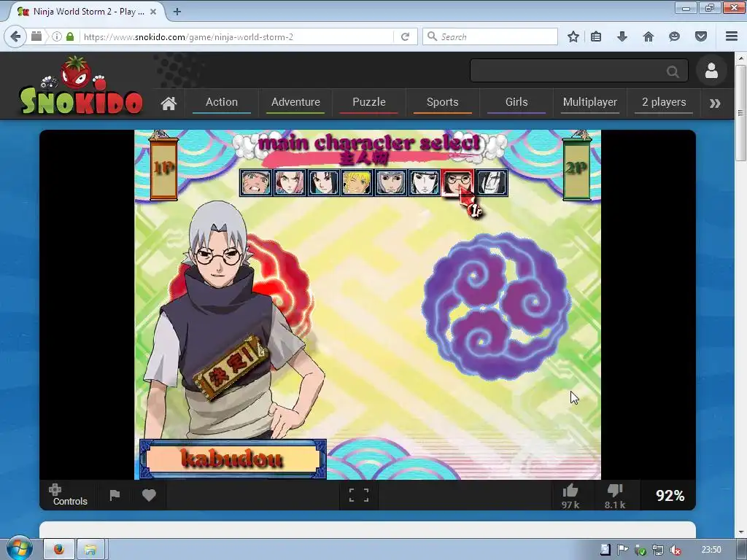Click the network icon in system tray
Image resolution: width=747 pixels, height=560 pixels.
click(657, 550)
